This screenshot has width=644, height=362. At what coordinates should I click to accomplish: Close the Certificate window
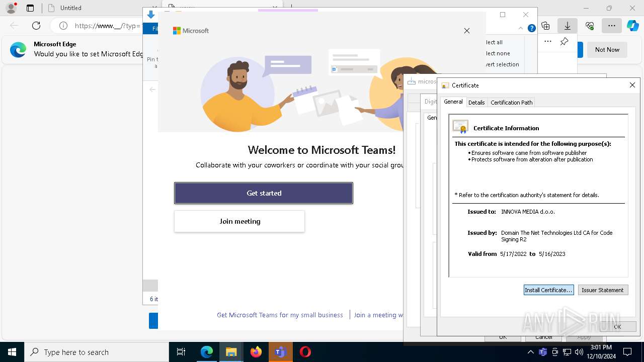pos(632,85)
